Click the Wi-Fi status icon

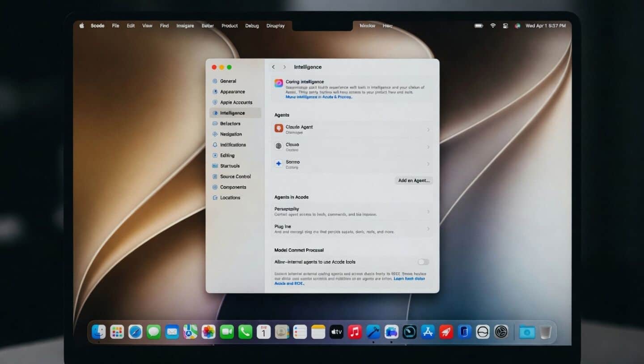pos(493,26)
